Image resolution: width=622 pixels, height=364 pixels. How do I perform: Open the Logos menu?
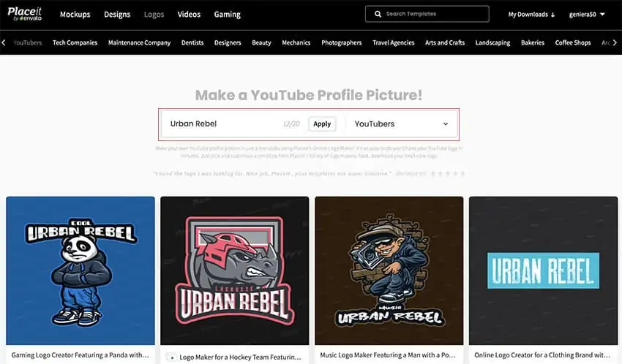[154, 15]
